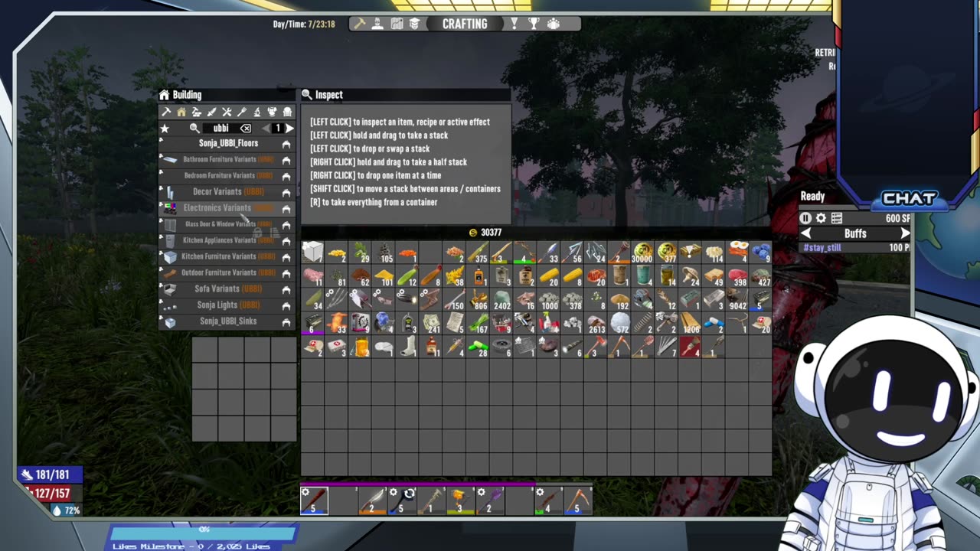980x551 pixels.
Task: Click the first empty crafting queue slot
Action: pyautogui.click(x=204, y=350)
